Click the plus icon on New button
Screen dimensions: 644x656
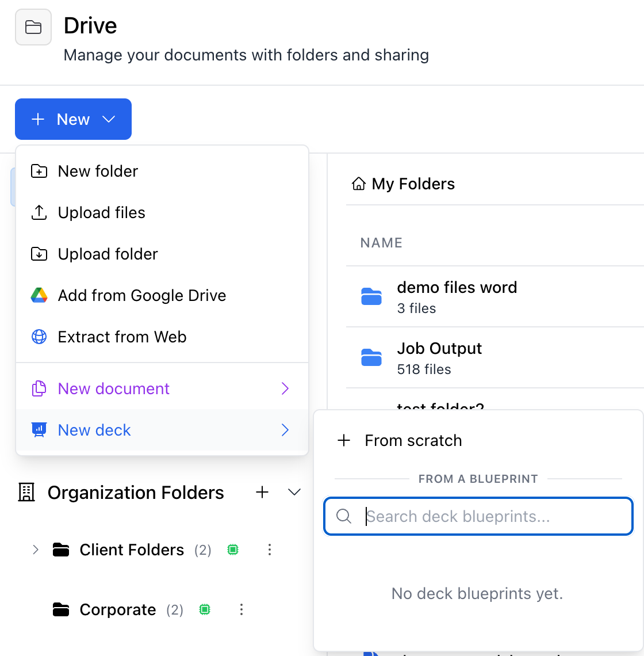pyautogui.click(x=38, y=119)
